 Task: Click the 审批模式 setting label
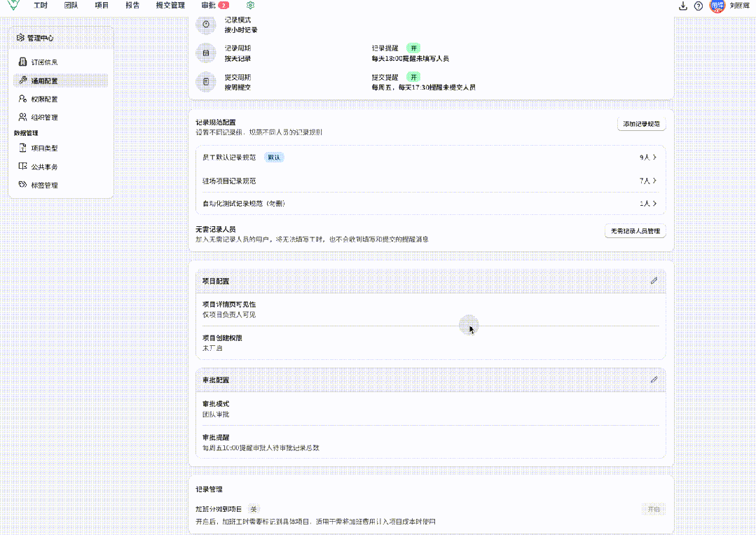coord(216,404)
